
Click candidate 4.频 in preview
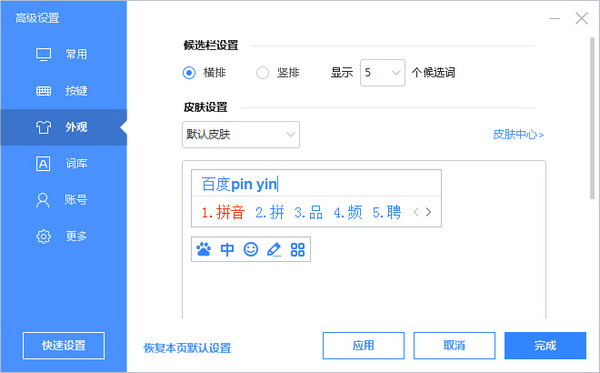click(348, 212)
